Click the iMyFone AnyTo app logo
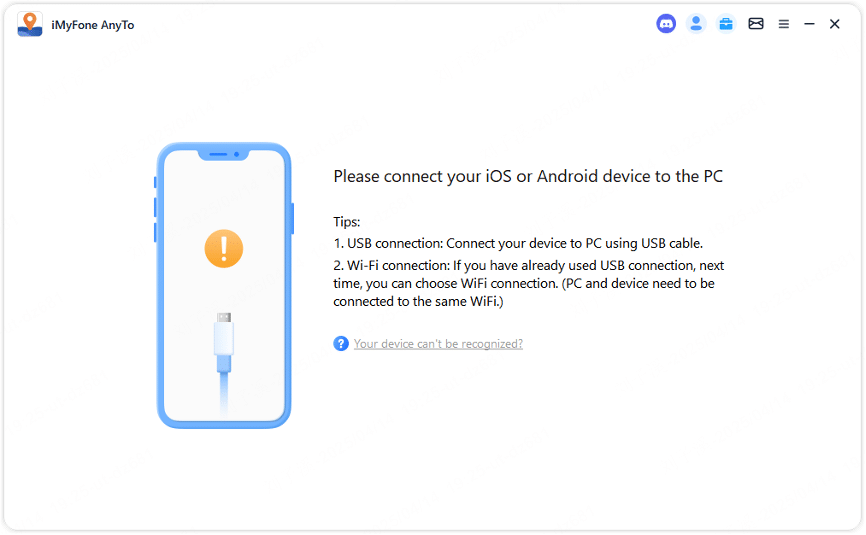Image resolution: width=866 pixels, height=535 pixels. (30, 25)
